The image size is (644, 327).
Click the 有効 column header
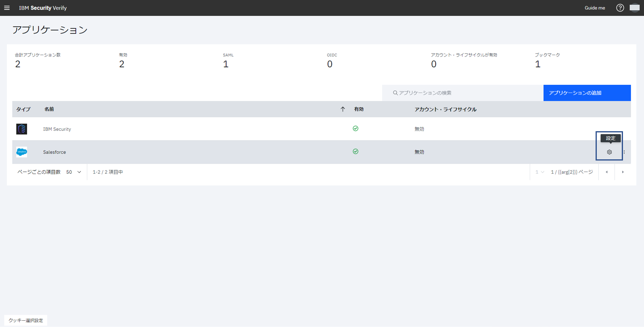pos(359,109)
